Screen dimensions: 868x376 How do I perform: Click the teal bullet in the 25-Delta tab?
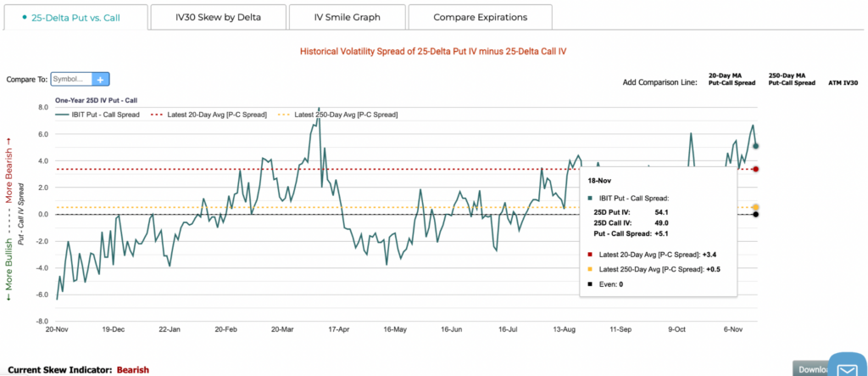(23, 17)
